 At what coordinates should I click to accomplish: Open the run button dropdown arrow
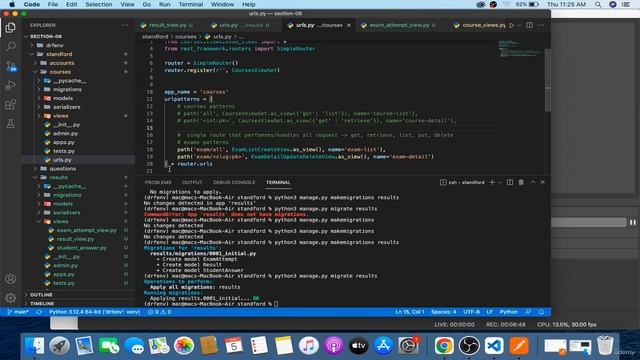pyautogui.click(x=519, y=25)
